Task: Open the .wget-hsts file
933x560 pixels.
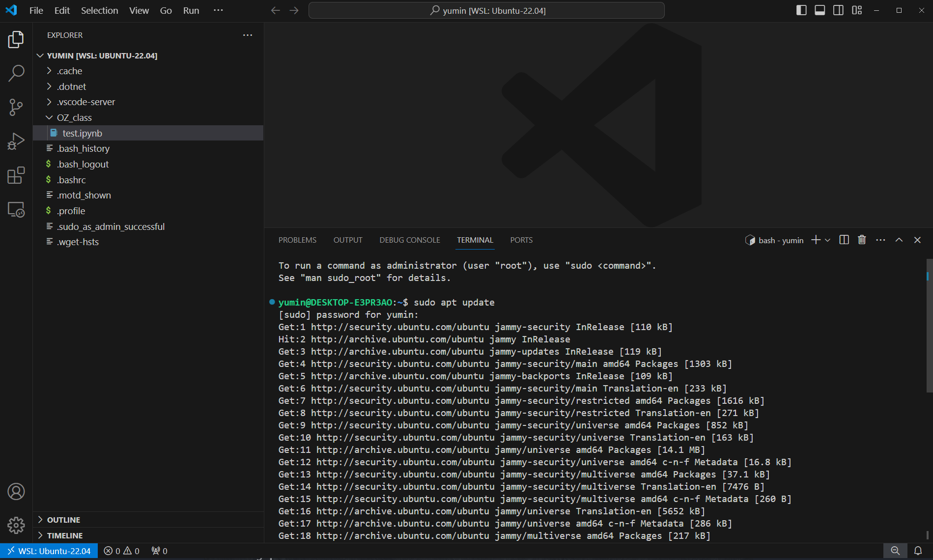Action: click(148, 242)
